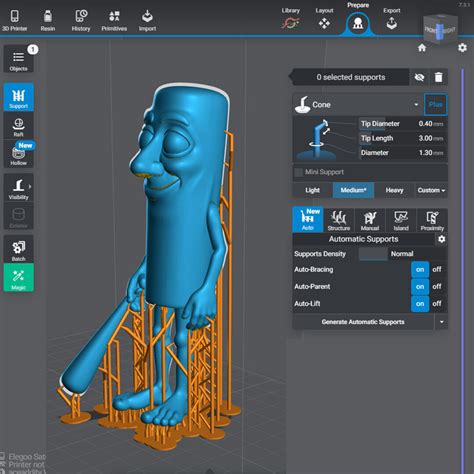Image resolution: width=474 pixels, height=474 pixels.
Task: Turn Auto-Bracing off
Action: click(x=437, y=269)
